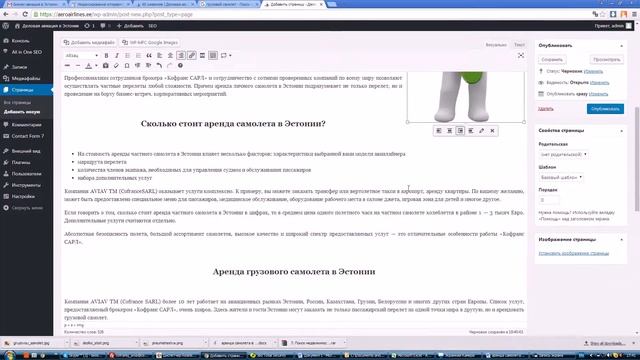Collapse the Page Attributes meta box
The width and height of the screenshot is (640, 360).
(622, 131)
